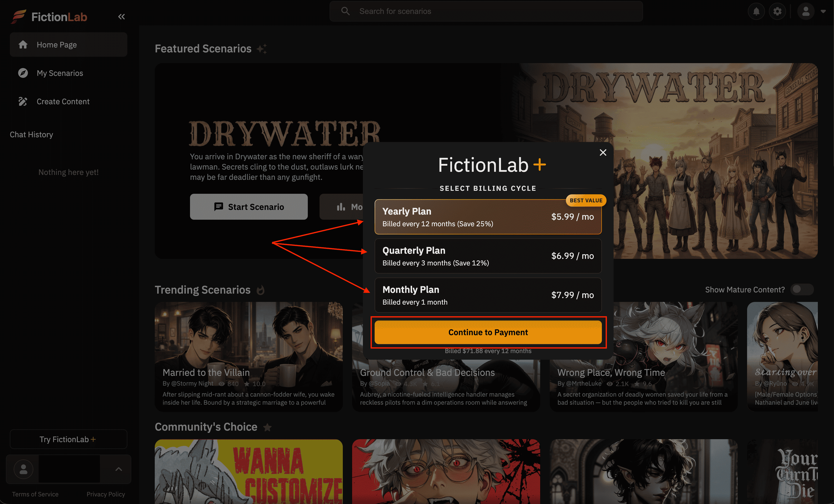Close the FictionLab+ billing dialog
The image size is (834, 504).
603,153
